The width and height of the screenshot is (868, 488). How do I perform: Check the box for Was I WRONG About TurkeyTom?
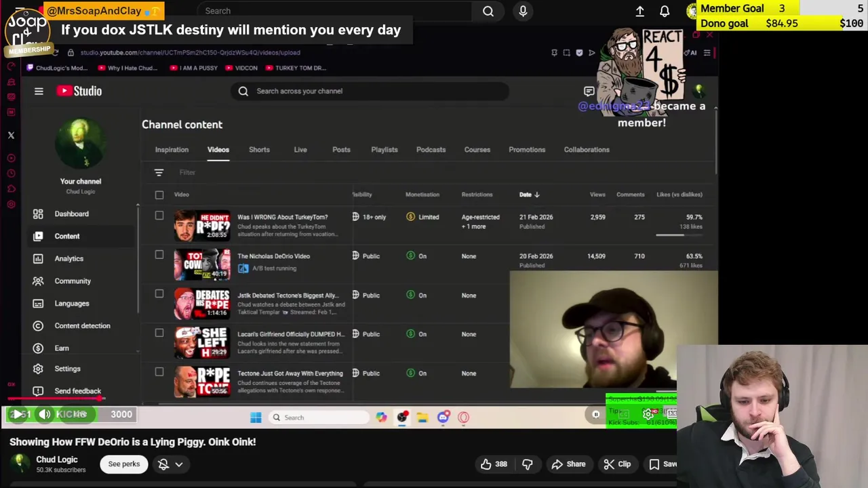coord(159,216)
